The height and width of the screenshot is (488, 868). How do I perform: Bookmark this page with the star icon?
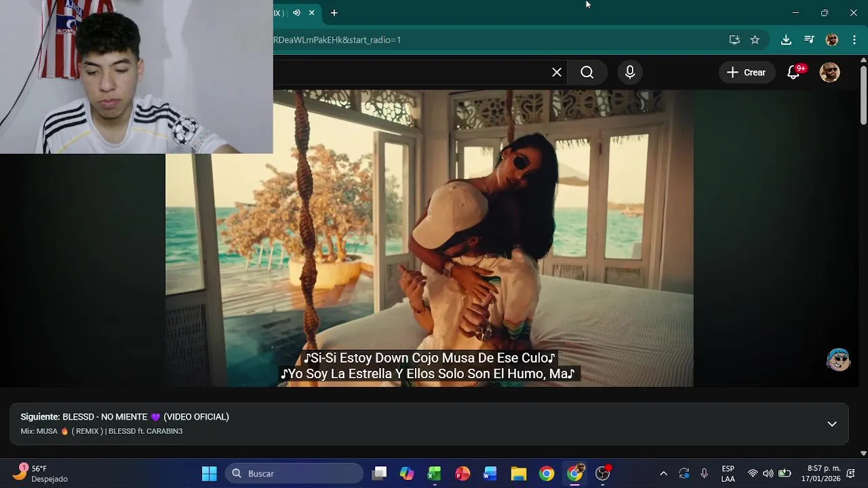pyautogui.click(x=755, y=40)
